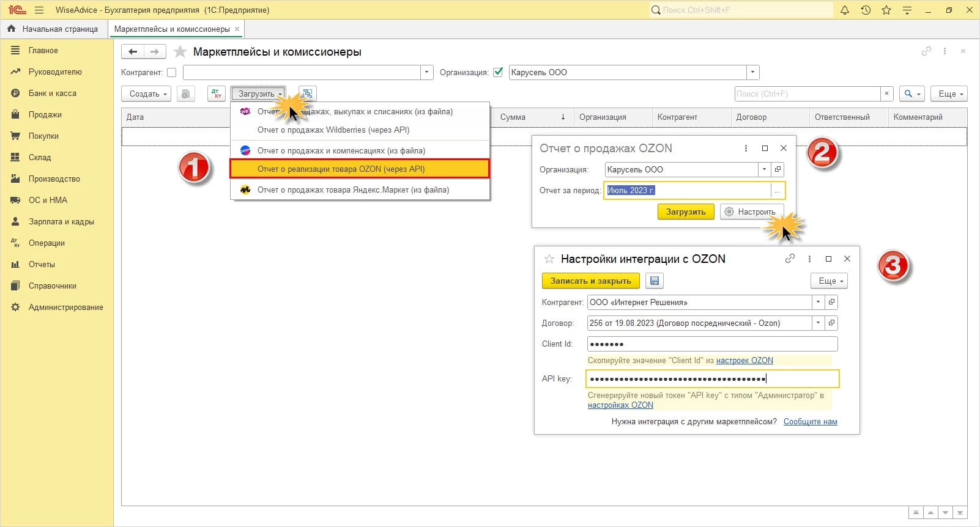Expand Контрагент dropdown in OZON settings

point(818,302)
